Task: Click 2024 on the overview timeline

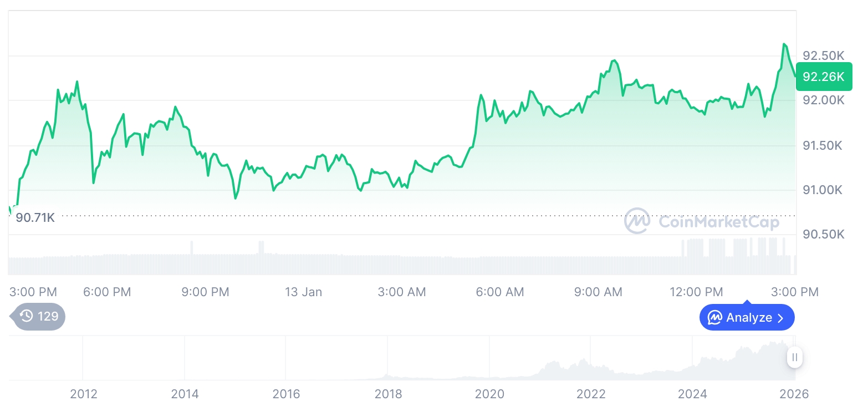Action: (692, 394)
